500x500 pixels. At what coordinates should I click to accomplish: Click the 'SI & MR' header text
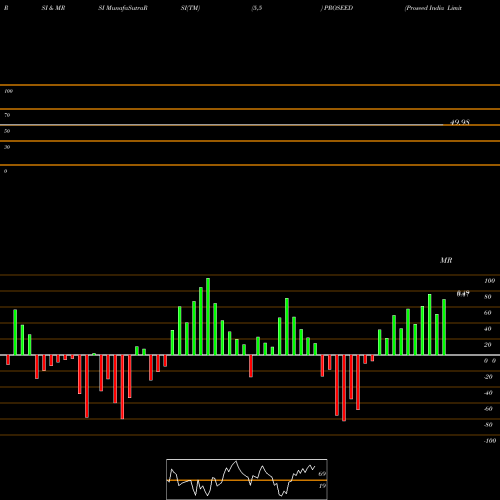tap(53, 8)
